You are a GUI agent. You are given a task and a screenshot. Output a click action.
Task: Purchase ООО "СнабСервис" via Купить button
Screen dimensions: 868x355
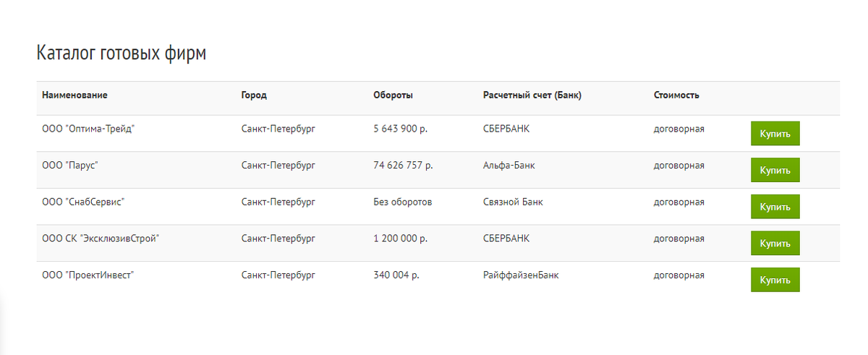[775, 207]
